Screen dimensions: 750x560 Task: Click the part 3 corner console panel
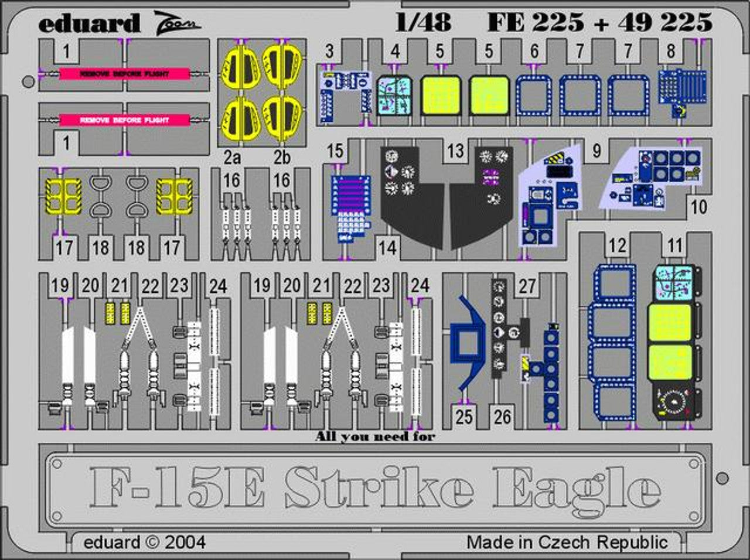pos(345,92)
